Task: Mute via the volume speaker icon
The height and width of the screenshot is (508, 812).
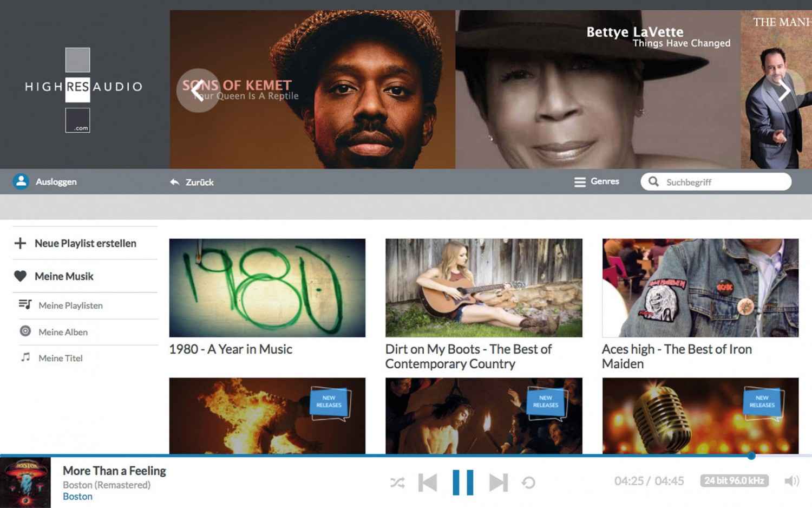Action: point(792,481)
